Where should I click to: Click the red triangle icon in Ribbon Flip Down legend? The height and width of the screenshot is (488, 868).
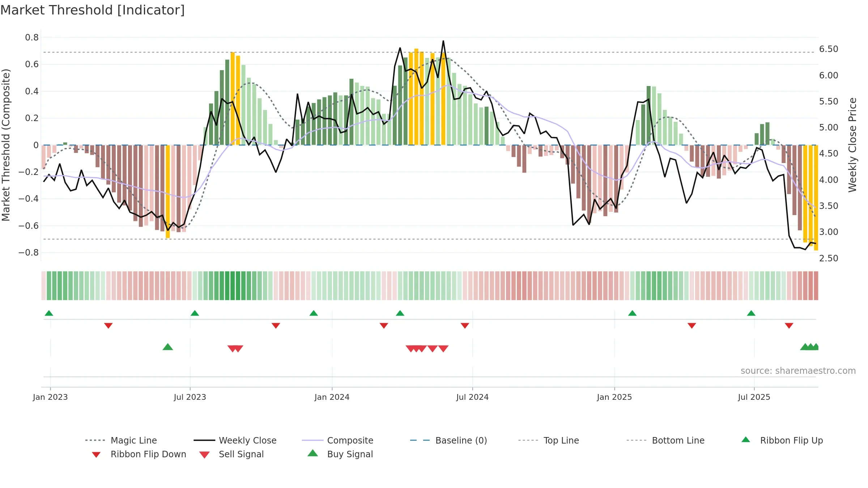(96, 455)
